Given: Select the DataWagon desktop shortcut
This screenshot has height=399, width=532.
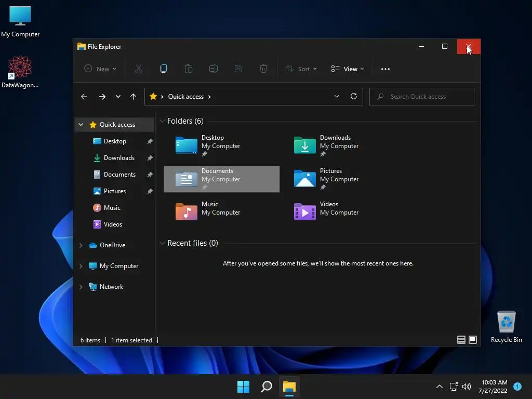Looking at the screenshot, I should pyautogui.click(x=20, y=72).
